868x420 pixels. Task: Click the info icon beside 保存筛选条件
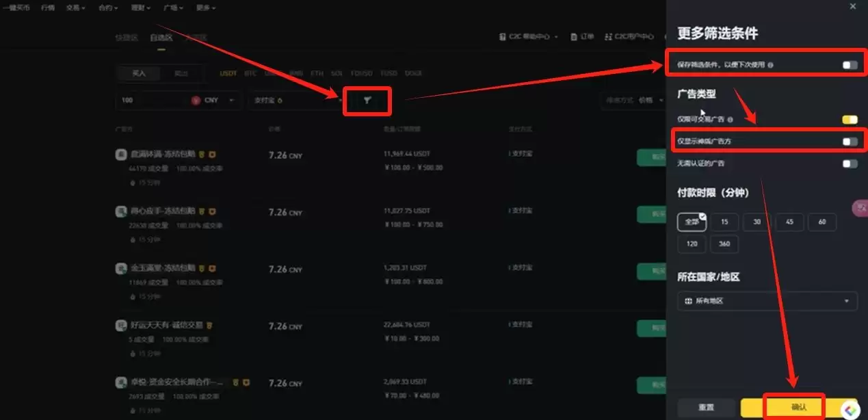point(771,65)
